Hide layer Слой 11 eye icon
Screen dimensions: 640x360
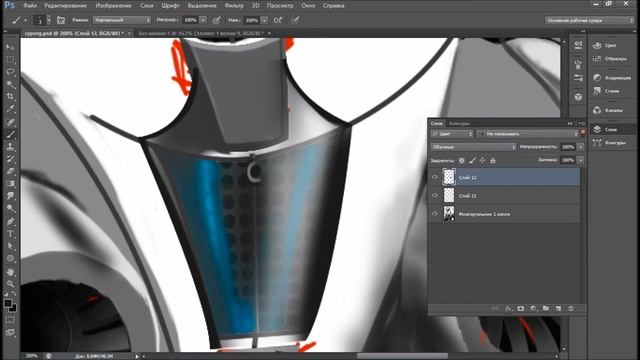click(x=435, y=196)
